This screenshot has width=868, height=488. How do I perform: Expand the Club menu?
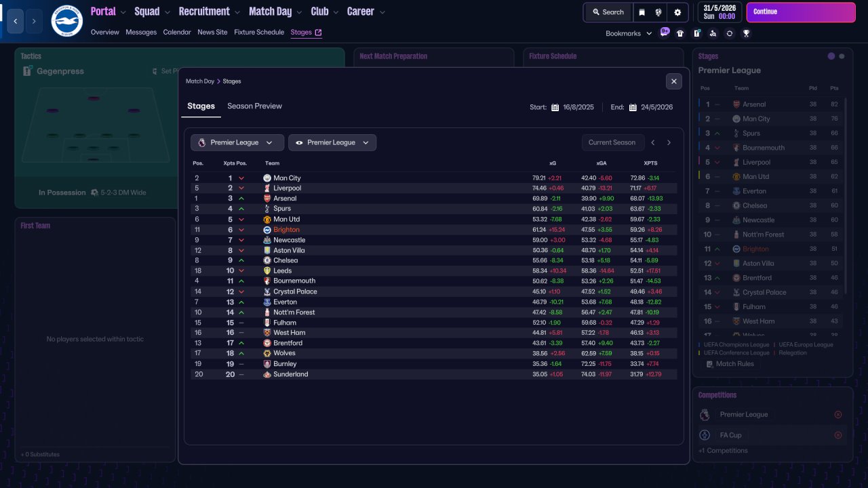tap(325, 12)
